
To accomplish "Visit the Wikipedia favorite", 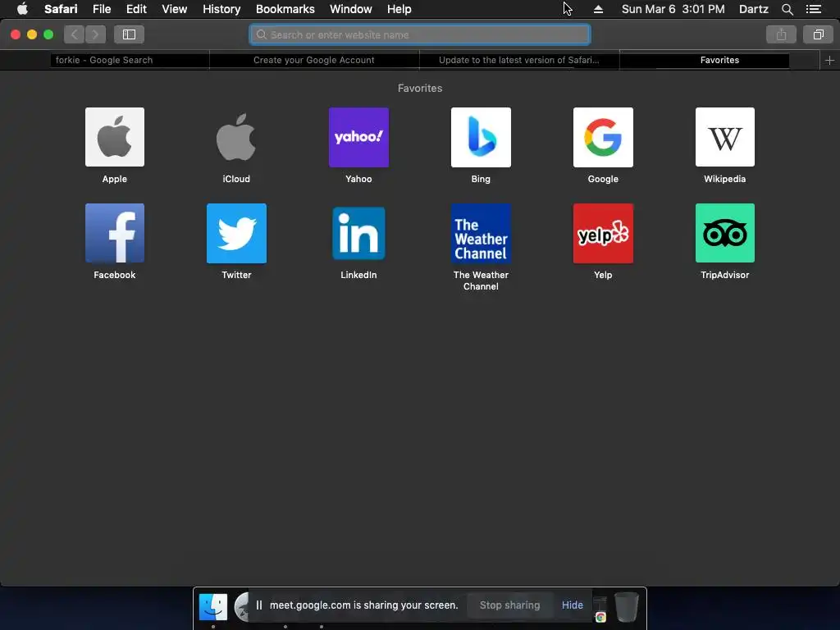I will click(x=725, y=137).
